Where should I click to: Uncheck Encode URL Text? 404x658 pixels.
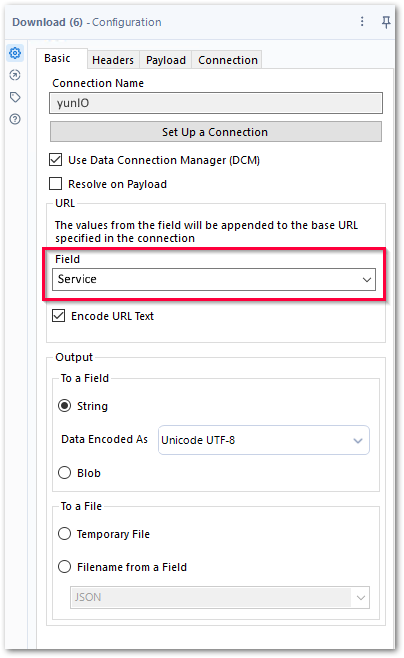click(x=59, y=316)
